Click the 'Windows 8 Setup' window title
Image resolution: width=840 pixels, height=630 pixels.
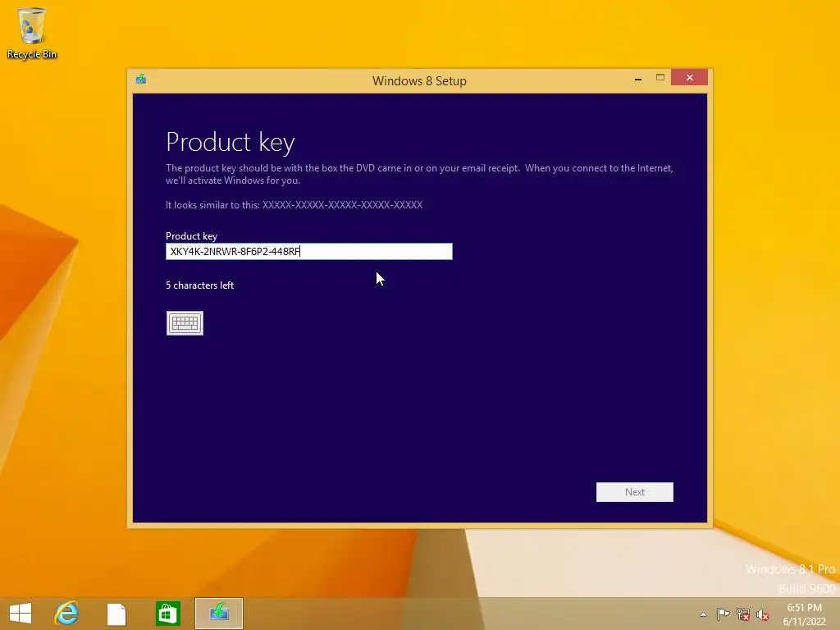coord(419,81)
